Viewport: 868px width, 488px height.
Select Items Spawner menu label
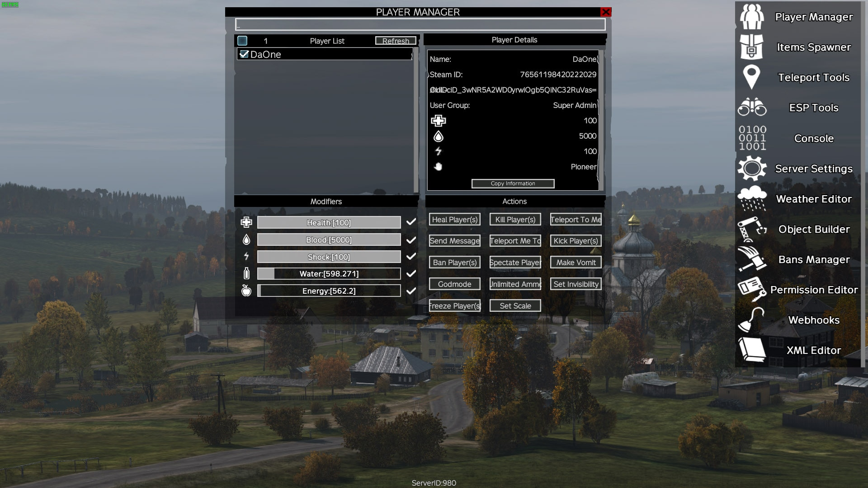(814, 47)
